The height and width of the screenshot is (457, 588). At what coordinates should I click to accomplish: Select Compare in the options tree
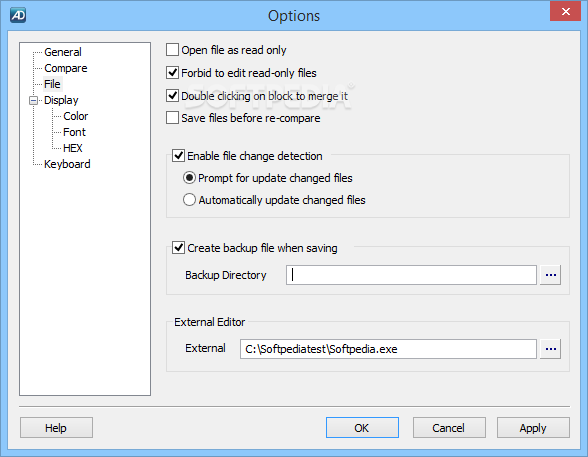(x=66, y=68)
